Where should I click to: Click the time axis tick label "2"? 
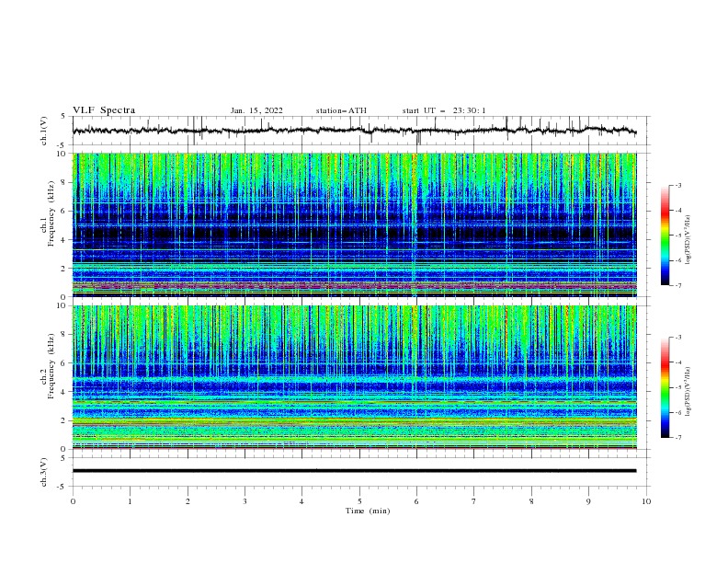pyautogui.click(x=188, y=501)
